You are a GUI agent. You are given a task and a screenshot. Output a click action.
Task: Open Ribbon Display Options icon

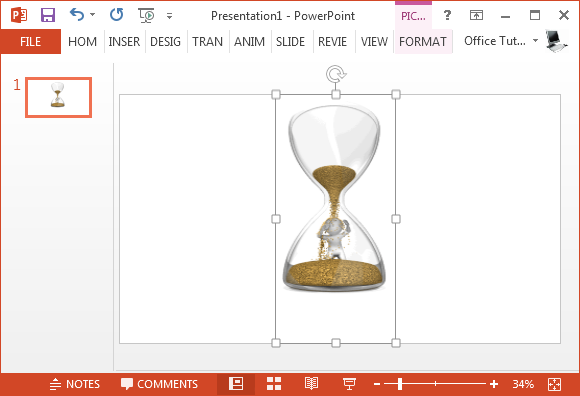pyautogui.click(x=476, y=15)
